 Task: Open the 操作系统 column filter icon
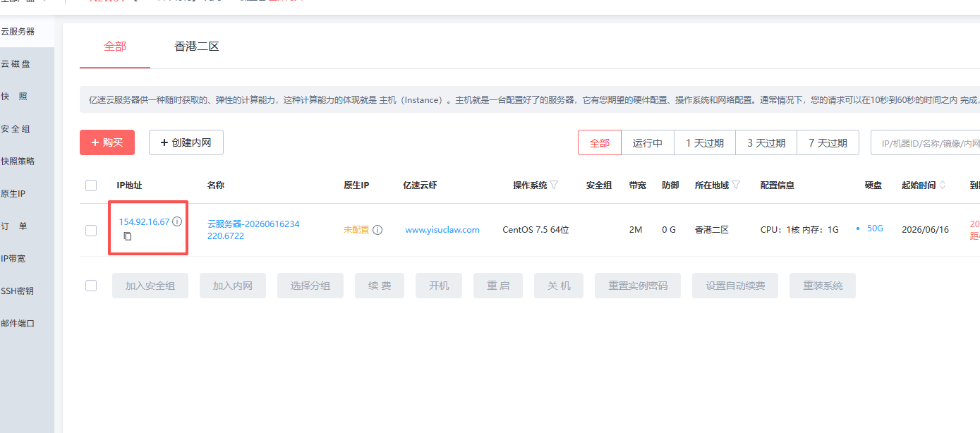click(554, 185)
